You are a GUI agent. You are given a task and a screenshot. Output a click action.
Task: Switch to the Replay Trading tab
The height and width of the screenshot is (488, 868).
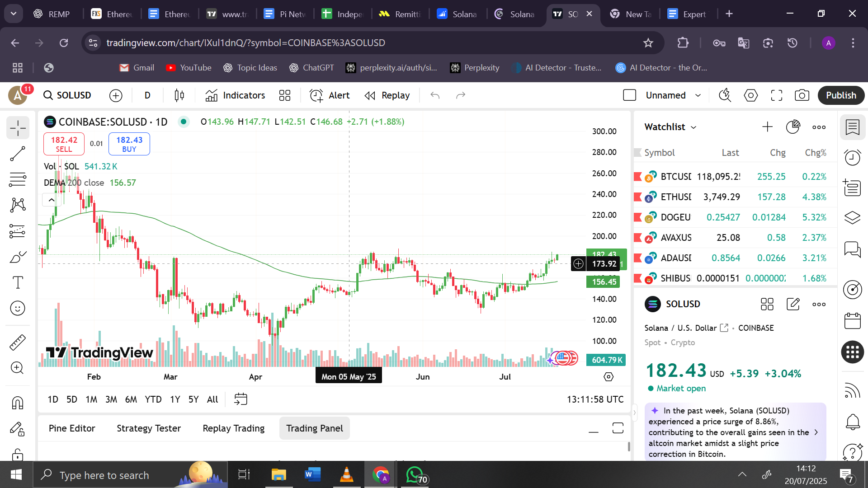(234, 428)
